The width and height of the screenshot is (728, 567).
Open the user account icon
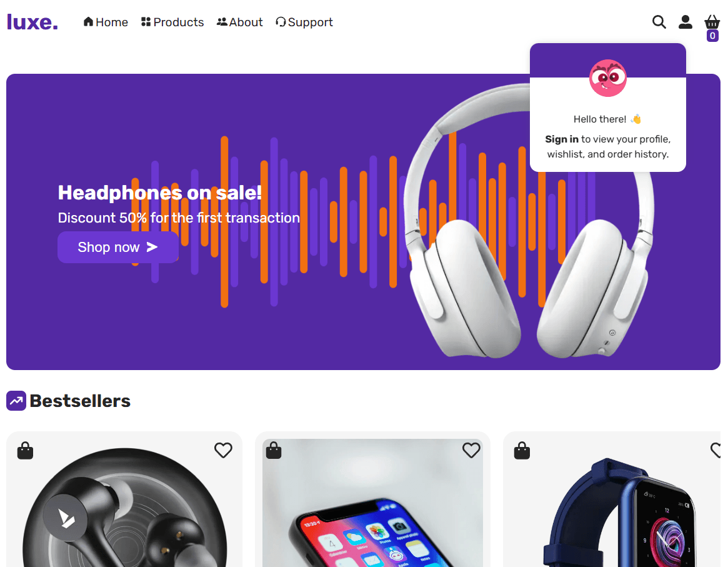tap(686, 22)
